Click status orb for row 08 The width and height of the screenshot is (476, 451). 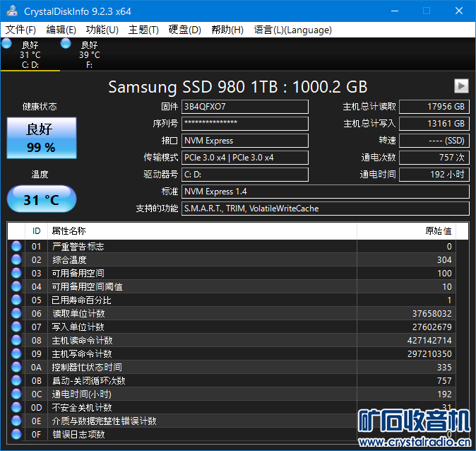[16, 340]
